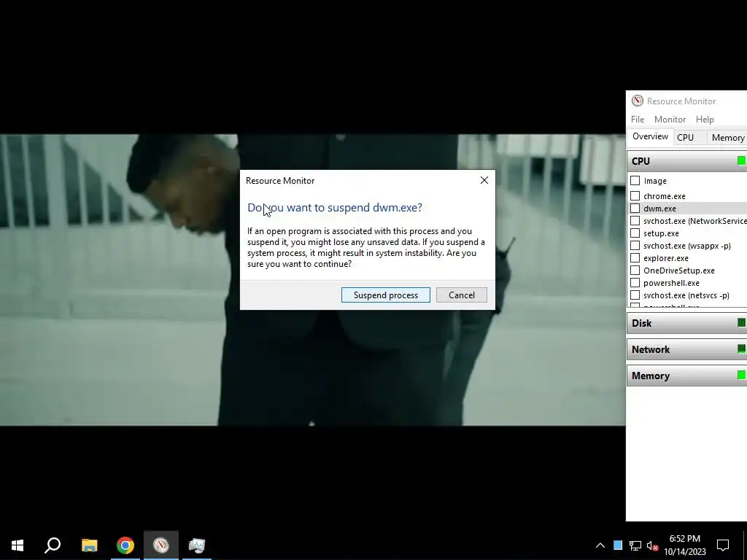
Task: Close the Resource Monitor confirmation dialog
Action: (x=484, y=181)
